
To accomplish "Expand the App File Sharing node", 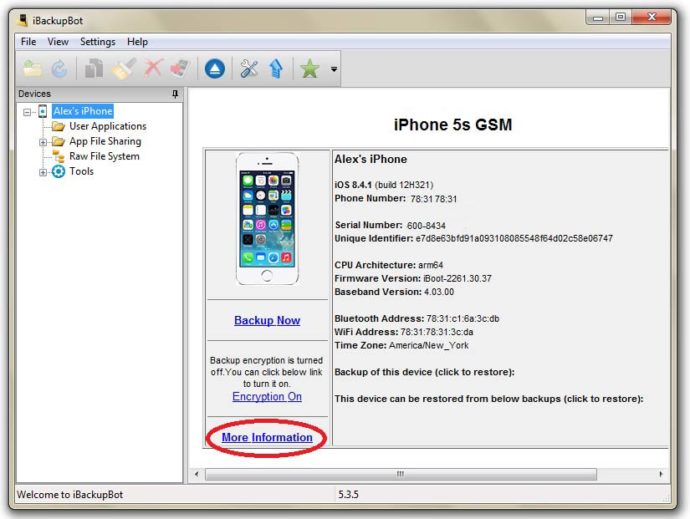I will tap(43, 142).
